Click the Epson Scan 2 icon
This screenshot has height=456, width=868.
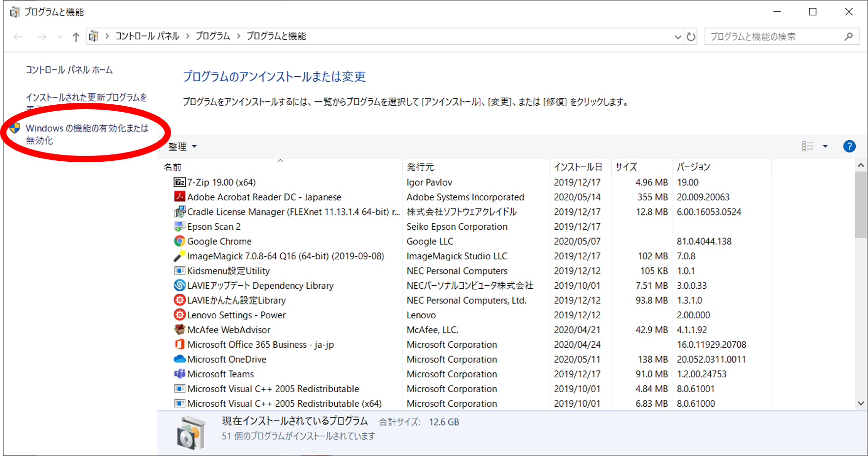coord(179,226)
